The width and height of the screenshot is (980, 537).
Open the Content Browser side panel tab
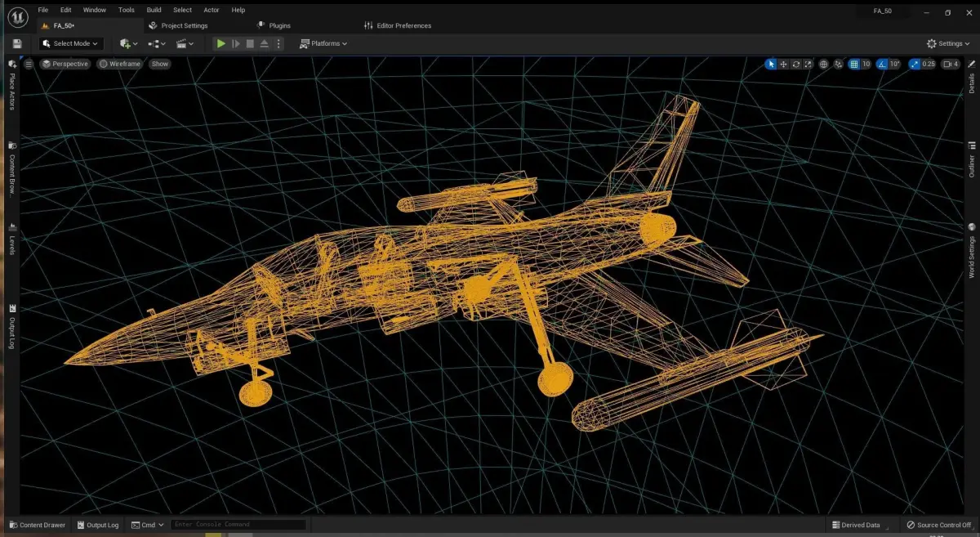11,168
